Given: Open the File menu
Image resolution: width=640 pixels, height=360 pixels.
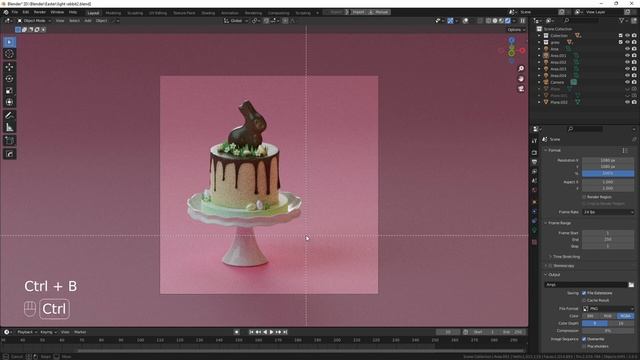Looking at the screenshot, I should click(15, 12).
